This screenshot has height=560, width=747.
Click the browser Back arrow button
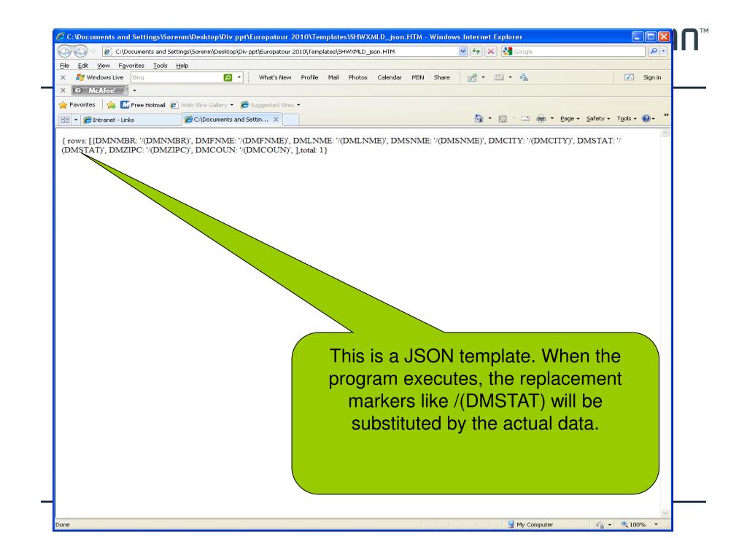coord(64,52)
